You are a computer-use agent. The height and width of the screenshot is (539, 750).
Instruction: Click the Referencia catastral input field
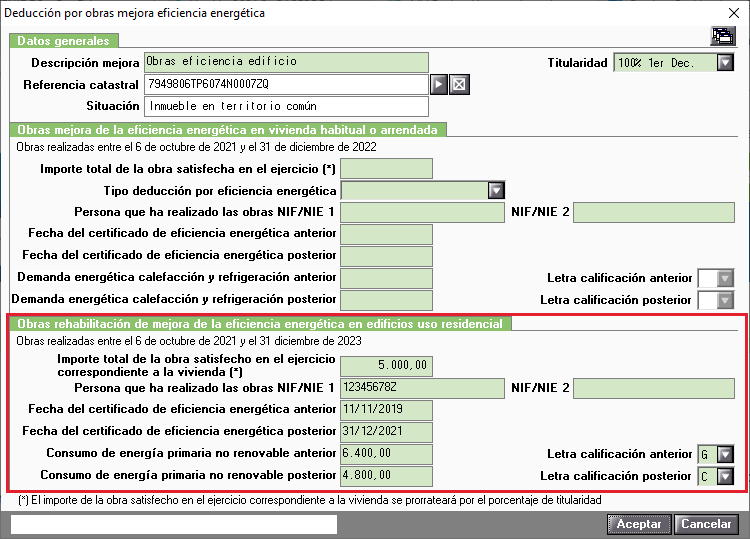pyautogui.click(x=286, y=85)
